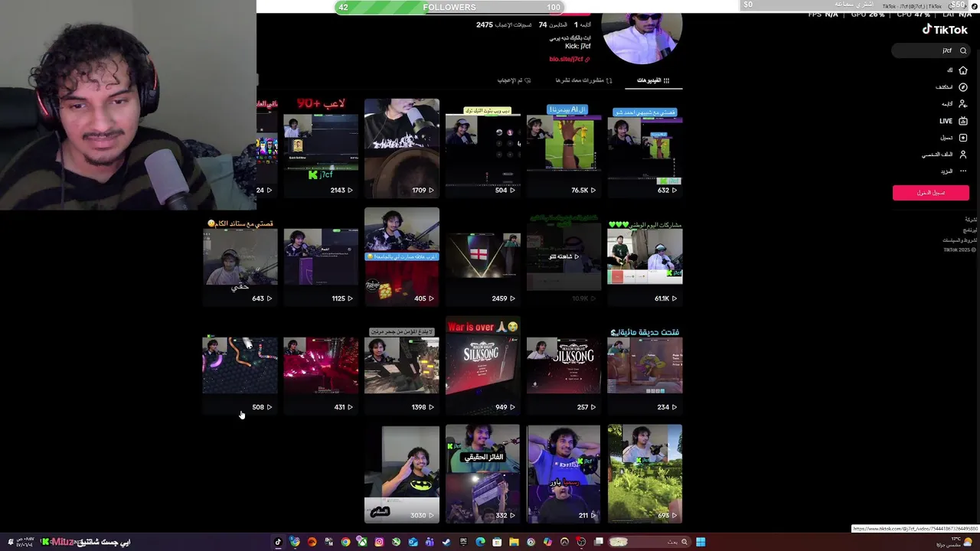This screenshot has width=980, height=551.
Task: Open Microsoft Edge from taskbar
Action: coord(480,542)
